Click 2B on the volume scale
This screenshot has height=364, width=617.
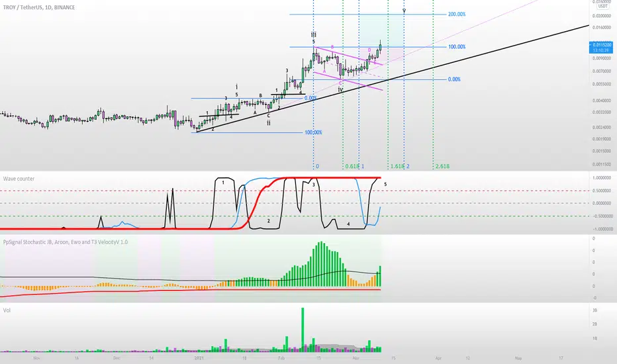594,324
